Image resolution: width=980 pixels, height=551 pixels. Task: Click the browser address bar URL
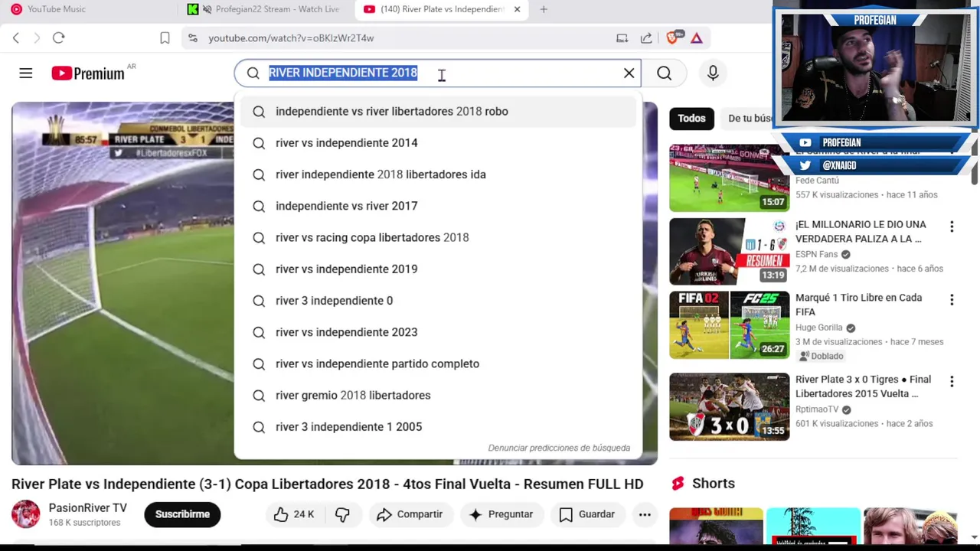pyautogui.click(x=291, y=38)
